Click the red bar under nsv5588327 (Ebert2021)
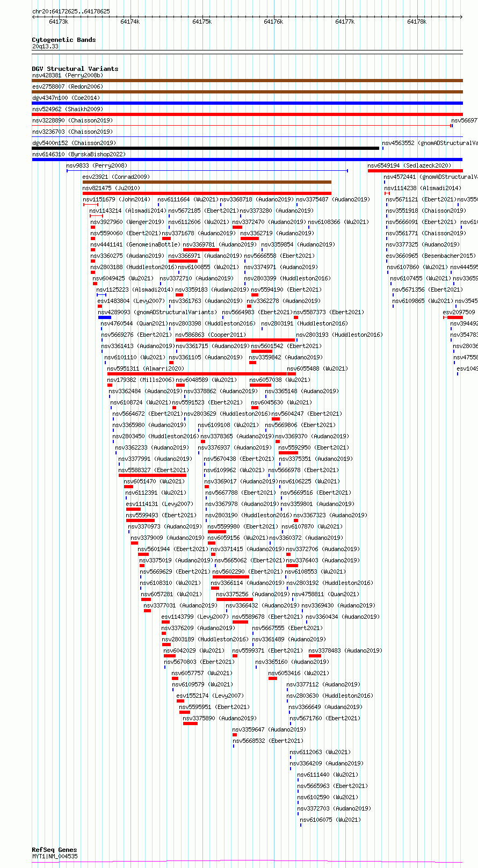 pyautogui.click(x=153, y=475)
